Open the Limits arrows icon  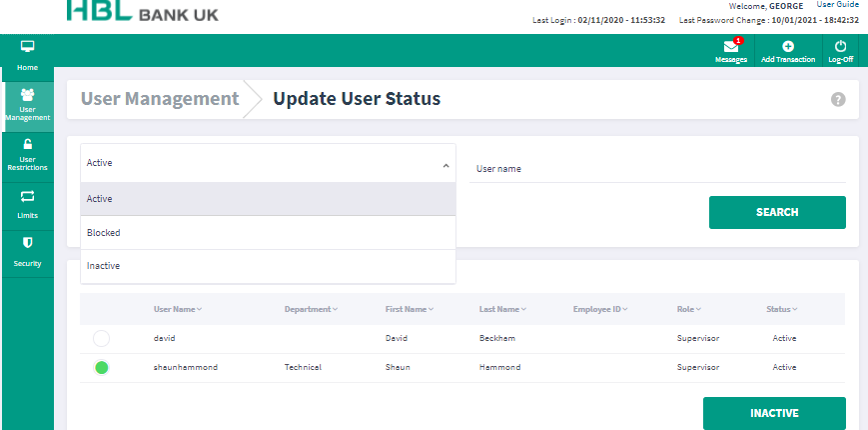(28, 196)
